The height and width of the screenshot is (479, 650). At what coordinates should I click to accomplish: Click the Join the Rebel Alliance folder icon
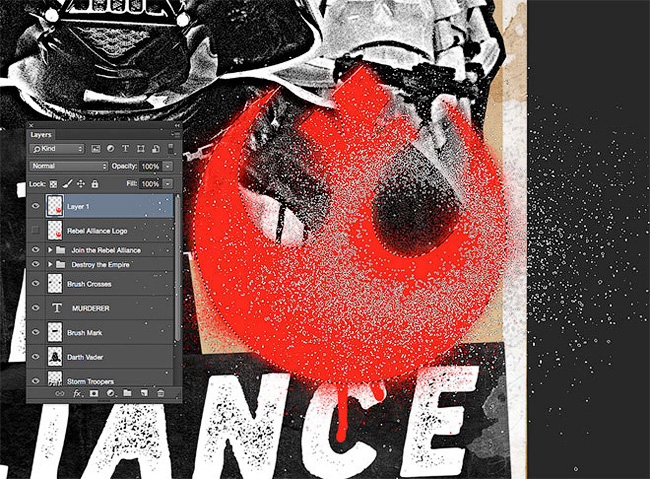click(61, 250)
